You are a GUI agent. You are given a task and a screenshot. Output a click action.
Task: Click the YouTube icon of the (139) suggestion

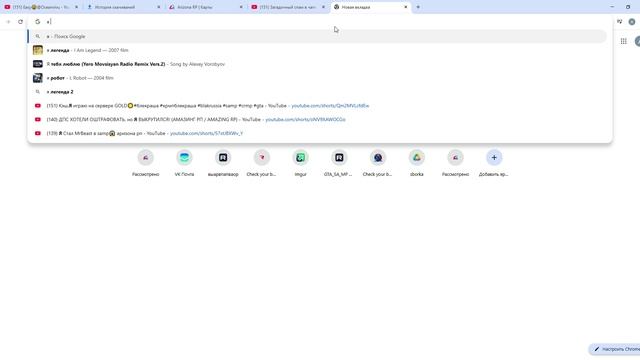[38, 133]
